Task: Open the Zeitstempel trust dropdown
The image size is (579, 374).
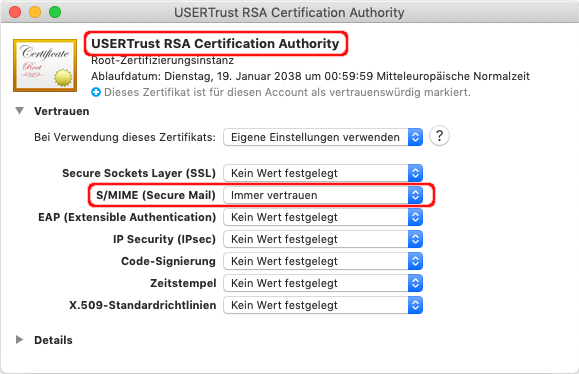Action: tap(323, 283)
